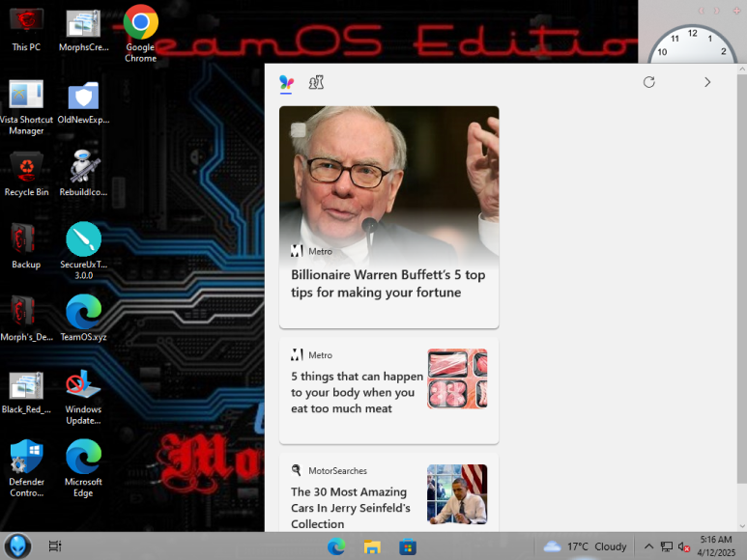
Task: Expand the hidden tray icons chevron
Action: [648, 546]
